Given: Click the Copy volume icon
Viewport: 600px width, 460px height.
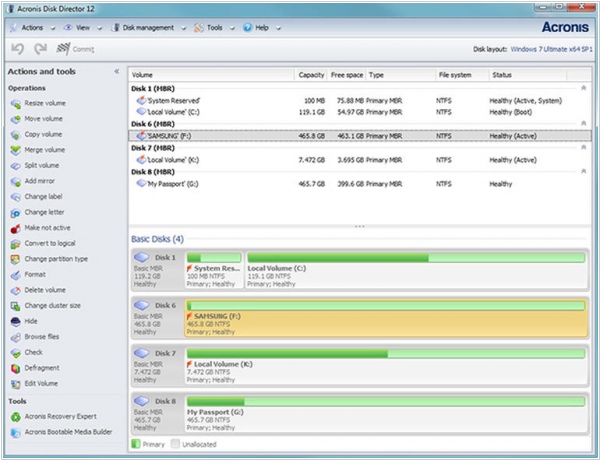Looking at the screenshot, I should tap(16, 135).
